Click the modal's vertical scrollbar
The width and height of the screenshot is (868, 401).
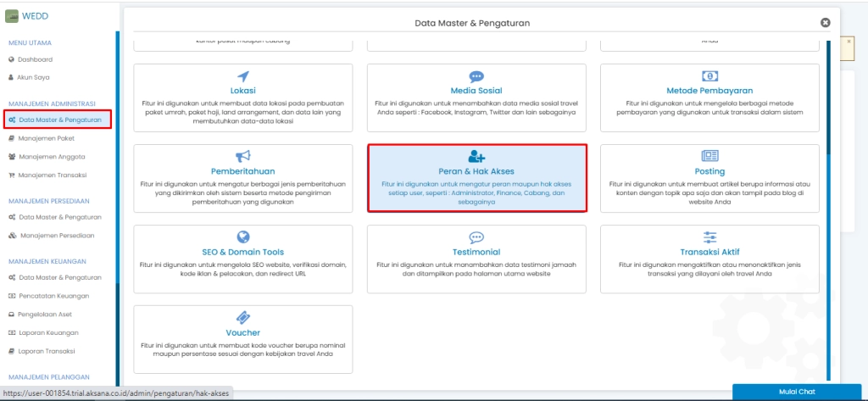click(x=828, y=212)
